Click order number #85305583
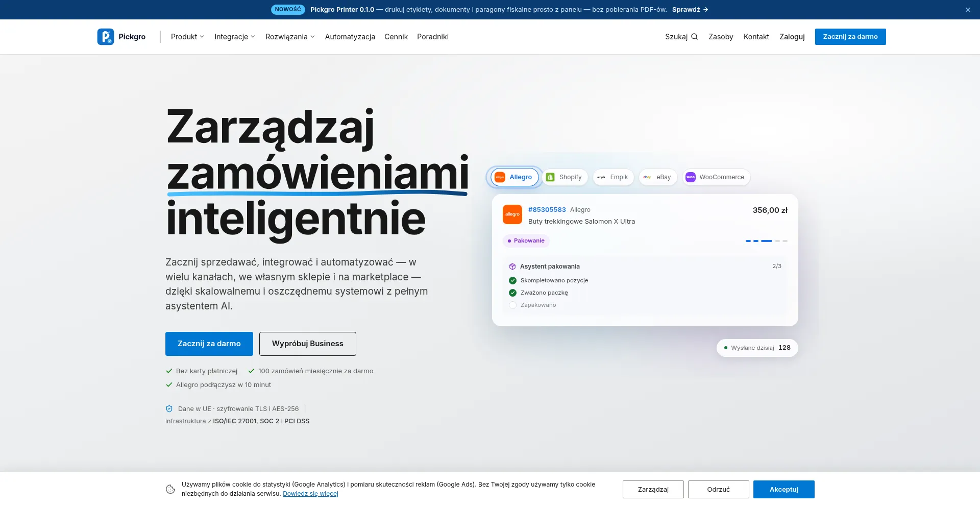The height and width of the screenshot is (507, 980). (x=547, y=210)
